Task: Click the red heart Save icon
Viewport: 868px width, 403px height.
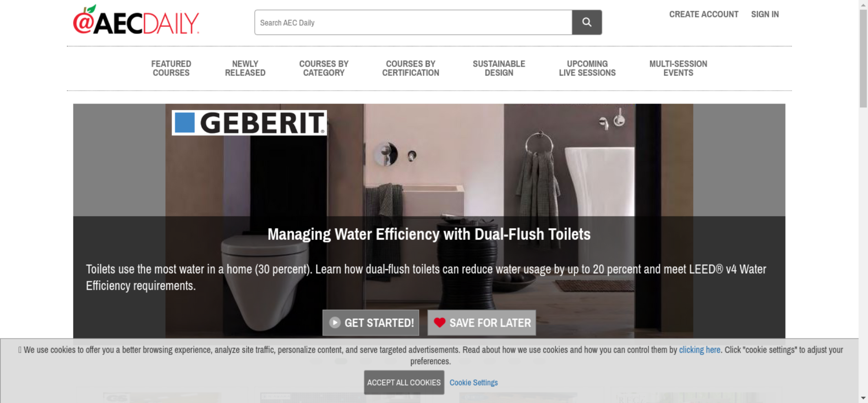Action: pyautogui.click(x=440, y=322)
